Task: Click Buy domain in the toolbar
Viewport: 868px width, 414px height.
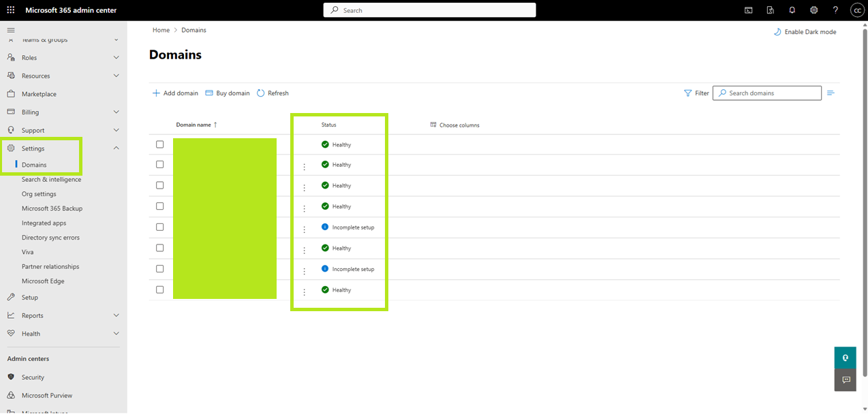Action: (228, 93)
